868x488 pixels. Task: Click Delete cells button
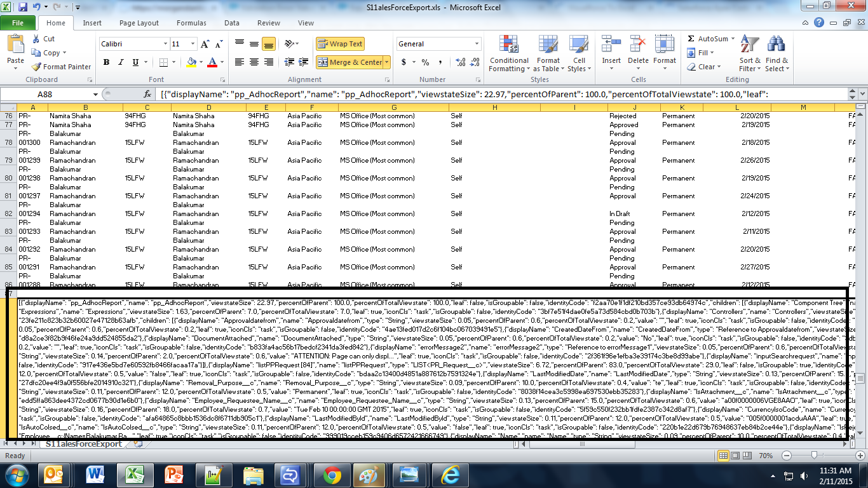(638, 51)
